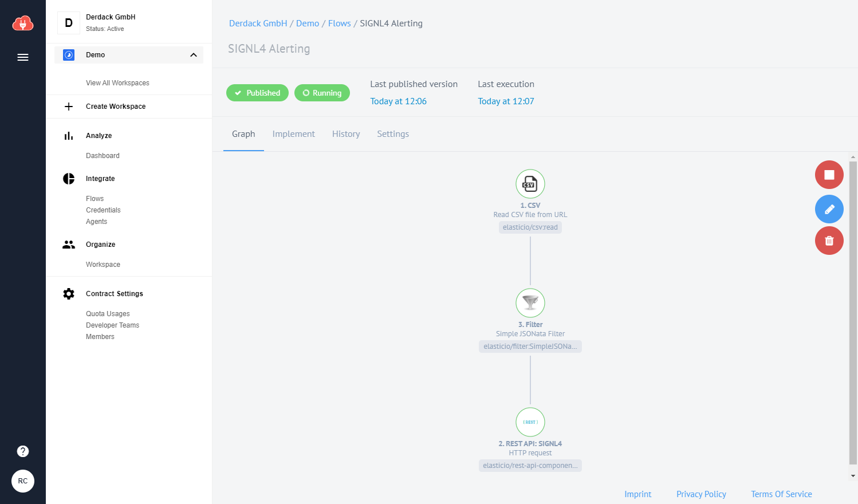This screenshot has height=504, width=858.
Task: Click the '1. CSV' step label
Action: click(530, 206)
